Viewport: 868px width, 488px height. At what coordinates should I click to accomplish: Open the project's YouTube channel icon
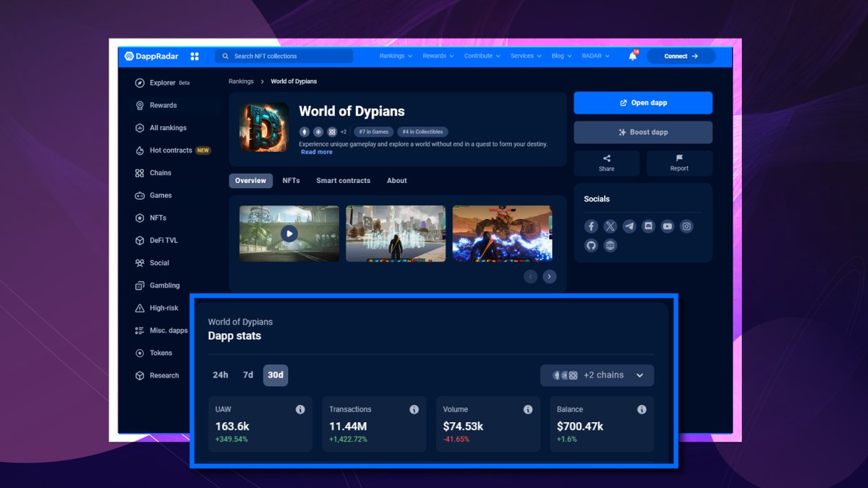click(x=667, y=226)
